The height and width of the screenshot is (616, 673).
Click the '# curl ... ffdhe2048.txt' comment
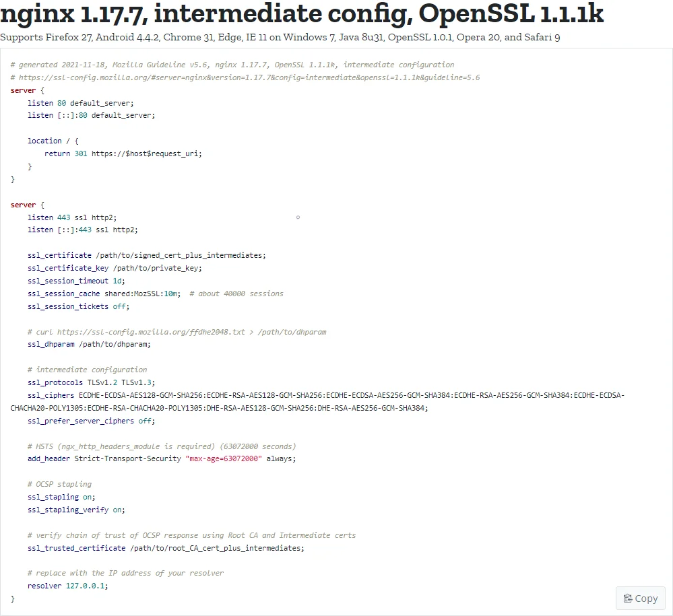point(177,332)
